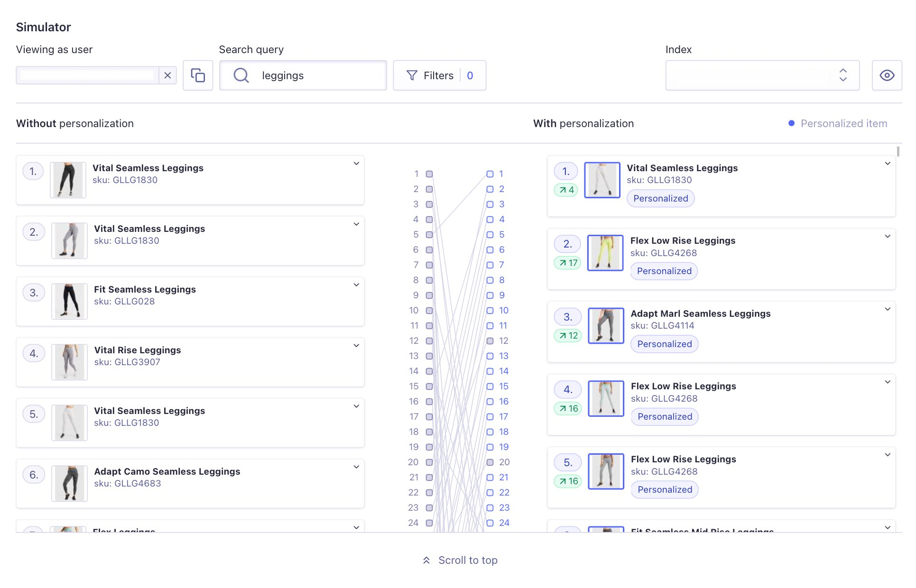
Task: Open thumbnail of personalized result 2 yellow leggings
Action: (x=605, y=253)
